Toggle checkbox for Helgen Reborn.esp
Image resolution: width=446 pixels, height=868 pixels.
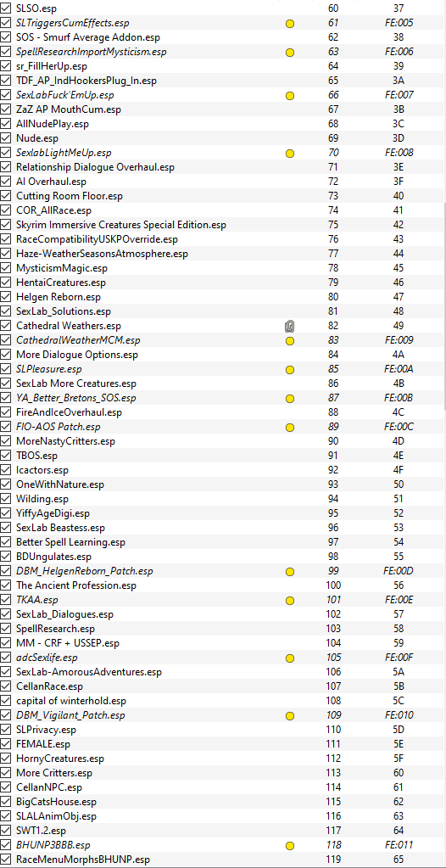(6, 297)
